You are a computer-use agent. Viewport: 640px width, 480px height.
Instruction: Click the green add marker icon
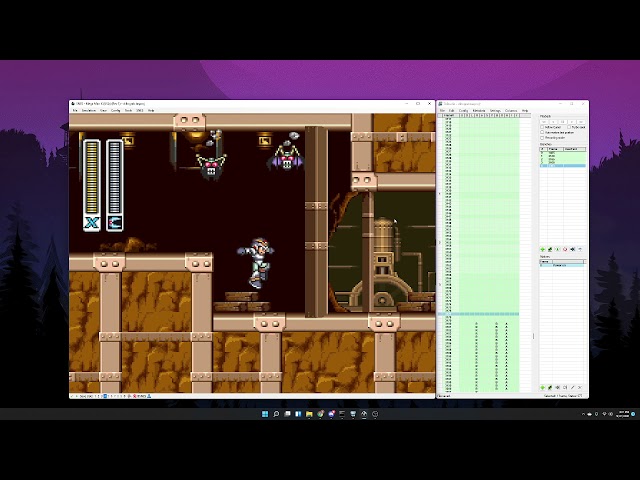(542, 387)
